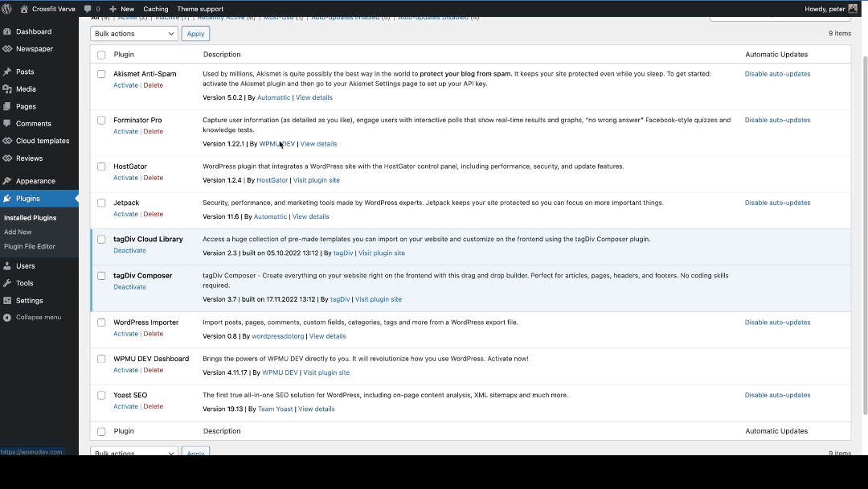Image resolution: width=868 pixels, height=489 pixels.
Task: Disable auto-updates for Jetpack
Action: tap(777, 203)
